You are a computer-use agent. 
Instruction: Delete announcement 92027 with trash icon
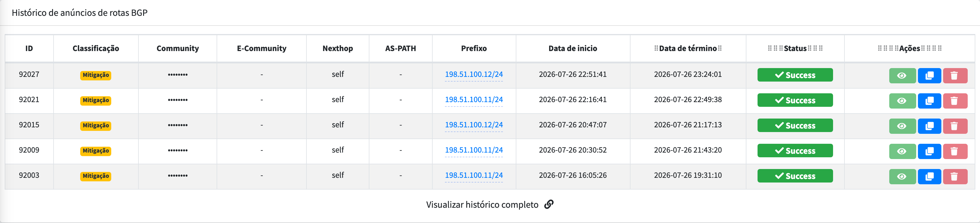[955, 75]
